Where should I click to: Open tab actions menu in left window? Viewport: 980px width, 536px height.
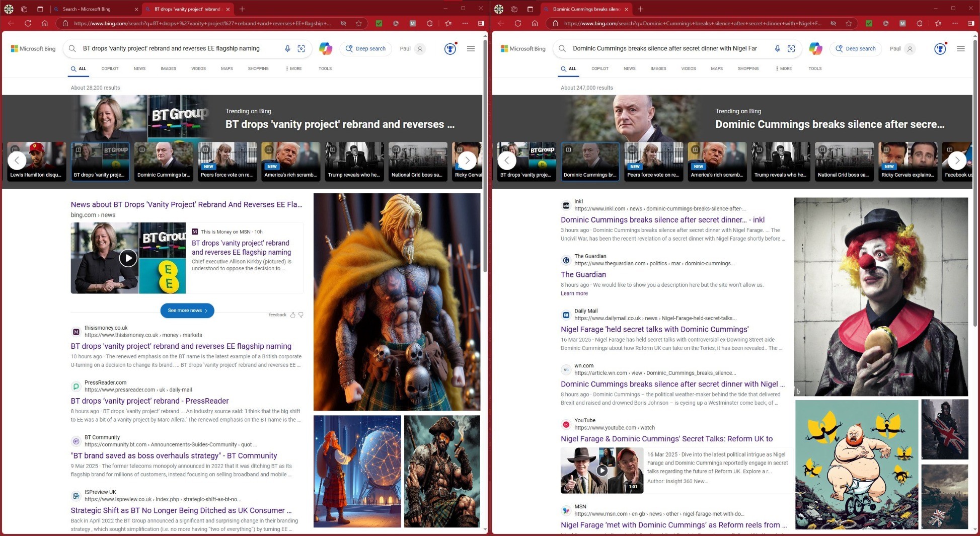point(40,9)
